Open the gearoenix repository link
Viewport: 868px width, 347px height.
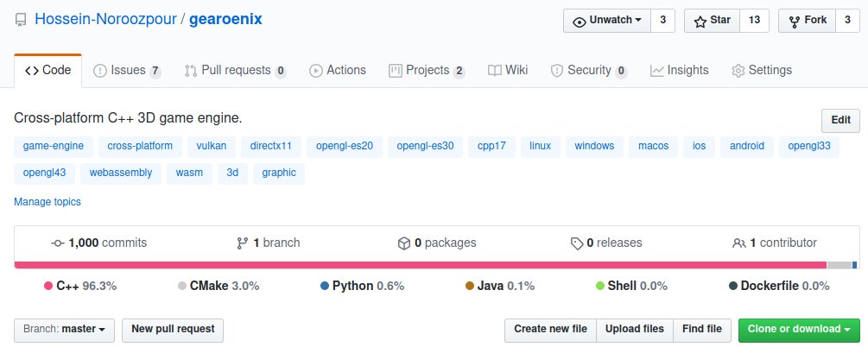[226, 19]
